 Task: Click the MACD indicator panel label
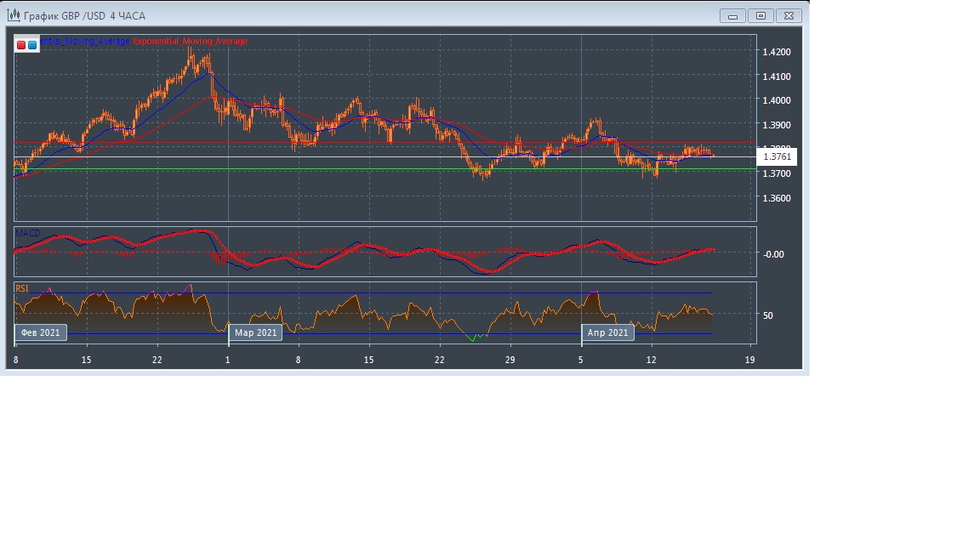[x=27, y=233]
